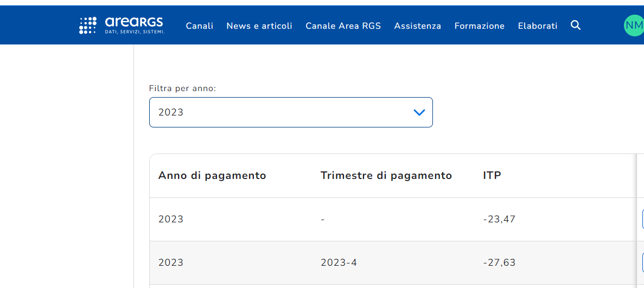Viewport: 644px width, 288px height.
Task: Go to News e articoli
Action: click(259, 26)
